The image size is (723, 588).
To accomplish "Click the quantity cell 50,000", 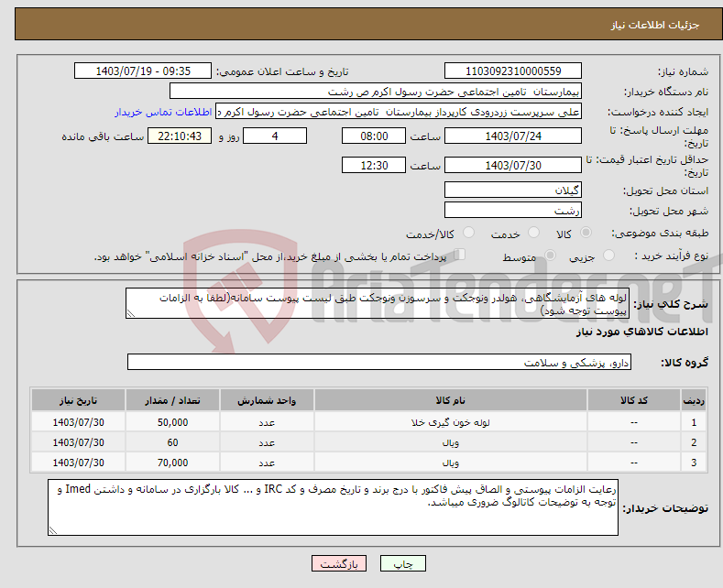I will tap(172, 422).
